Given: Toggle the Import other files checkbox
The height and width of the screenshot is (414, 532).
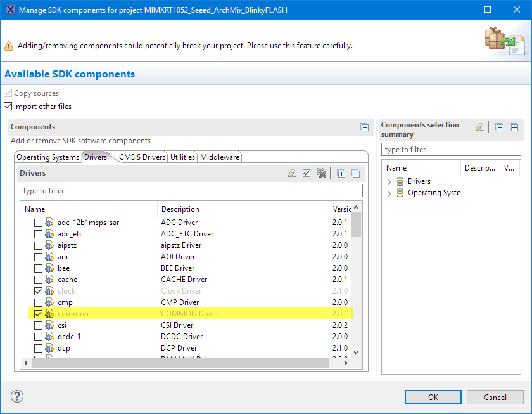Looking at the screenshot, I should (8, 107).
